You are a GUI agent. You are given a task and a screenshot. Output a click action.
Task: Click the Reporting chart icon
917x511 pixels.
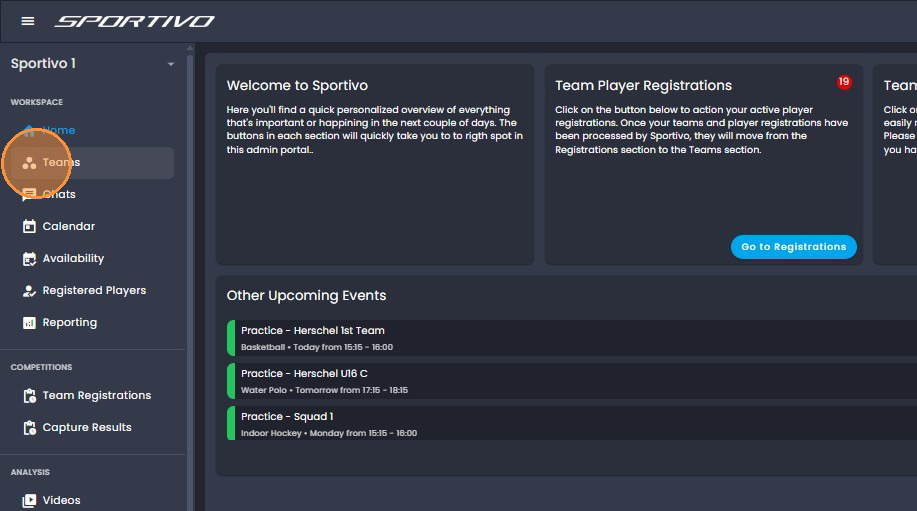tap(29, 323)
